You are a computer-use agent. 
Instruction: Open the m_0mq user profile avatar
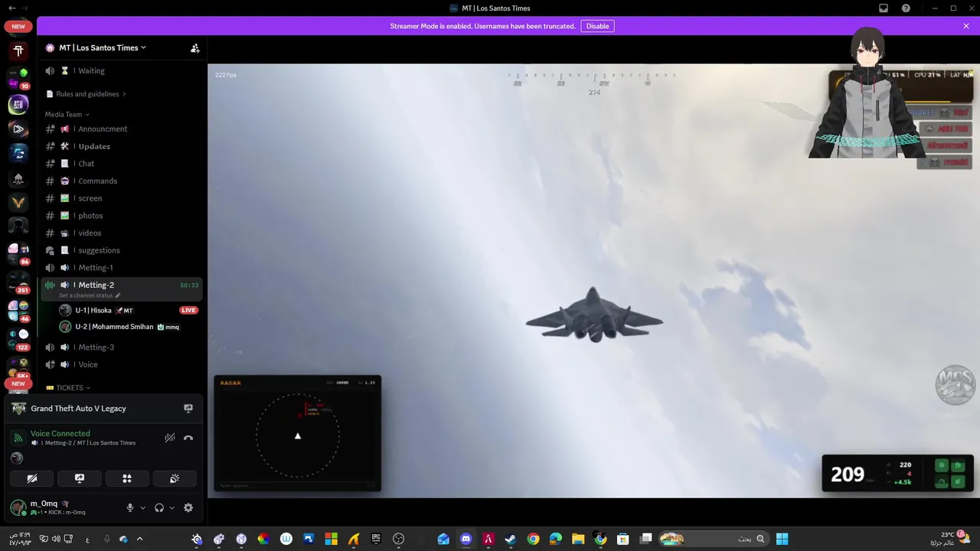pos(18,507)
